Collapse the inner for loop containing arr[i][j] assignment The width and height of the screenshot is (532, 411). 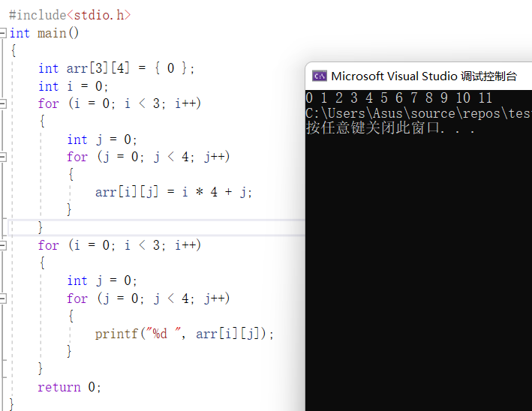[3, 157]
